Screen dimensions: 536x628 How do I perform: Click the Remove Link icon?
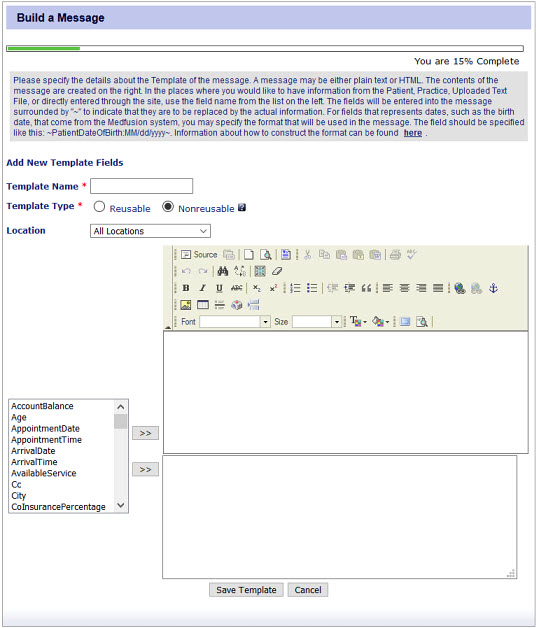point(476,288)
